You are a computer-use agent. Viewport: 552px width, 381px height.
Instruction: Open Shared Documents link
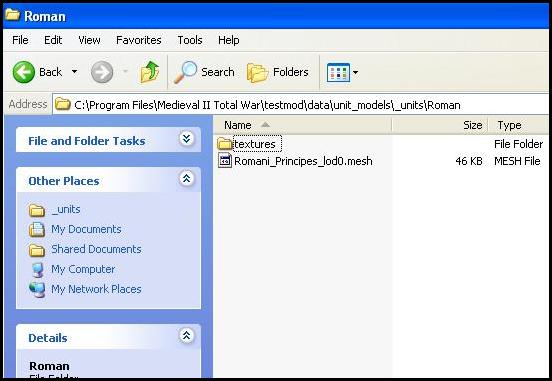pyautogui.click(x=96, y=249)
